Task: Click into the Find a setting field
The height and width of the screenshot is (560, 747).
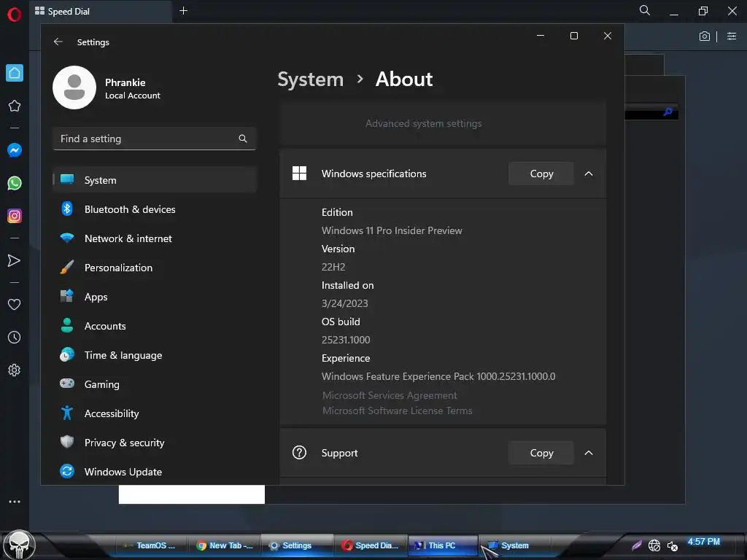Action: (x=155, y=139)
